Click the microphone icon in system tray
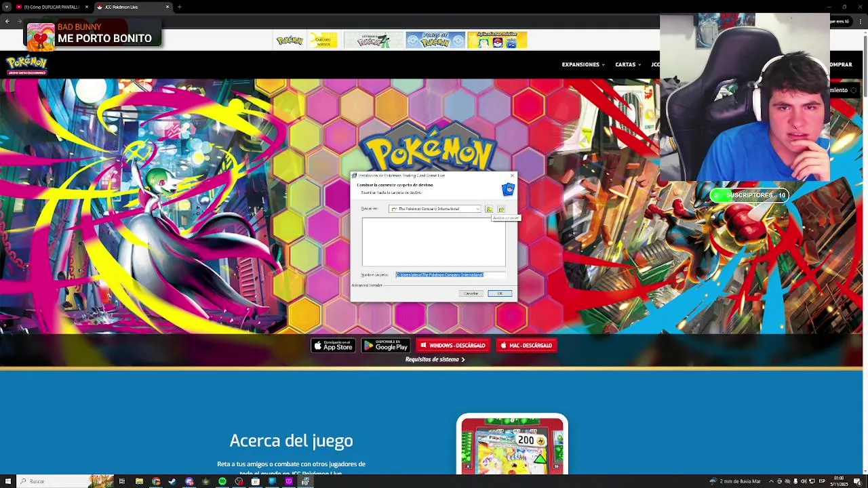This screenshot has height=488, width=868. [795, 481]
